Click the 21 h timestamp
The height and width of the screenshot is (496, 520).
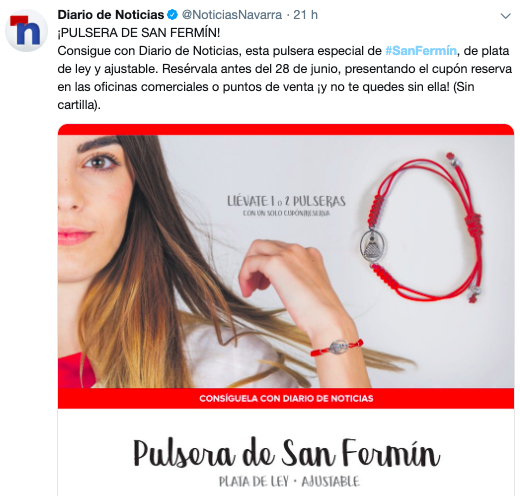(305, 15)
